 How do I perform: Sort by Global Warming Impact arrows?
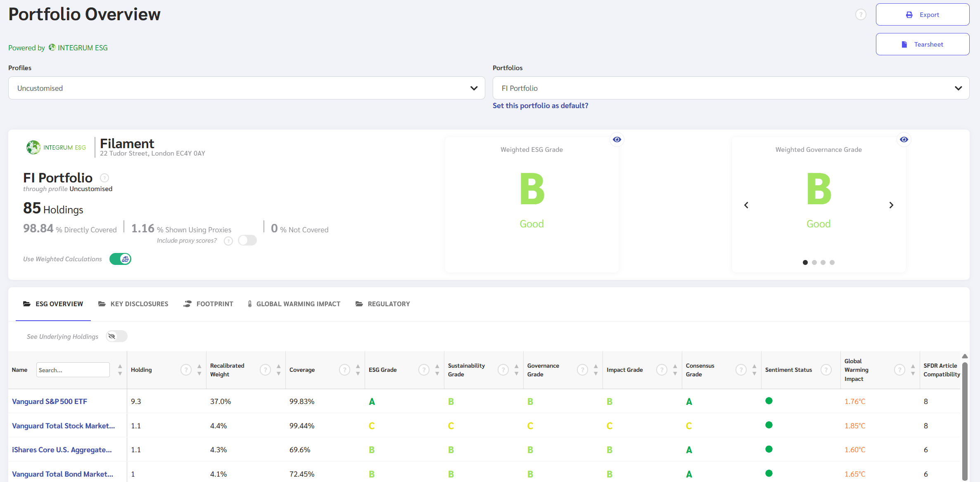coord(913,370)
